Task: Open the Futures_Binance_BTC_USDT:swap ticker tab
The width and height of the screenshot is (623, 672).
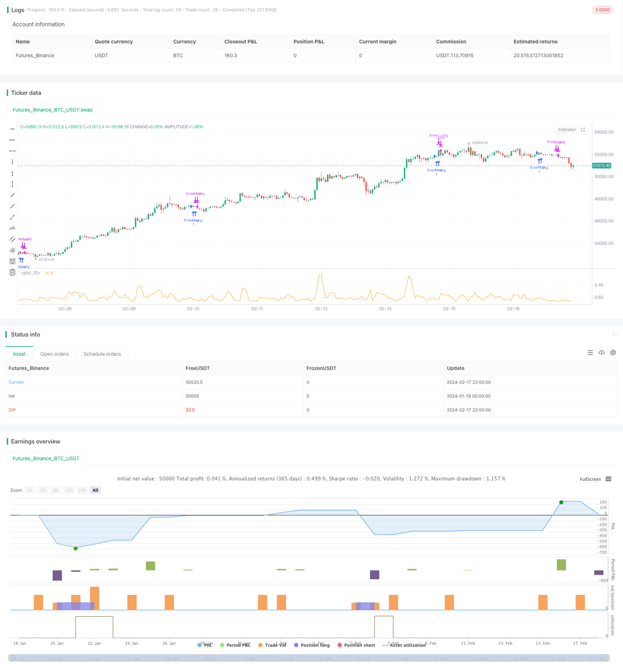Action: [53, 110]
